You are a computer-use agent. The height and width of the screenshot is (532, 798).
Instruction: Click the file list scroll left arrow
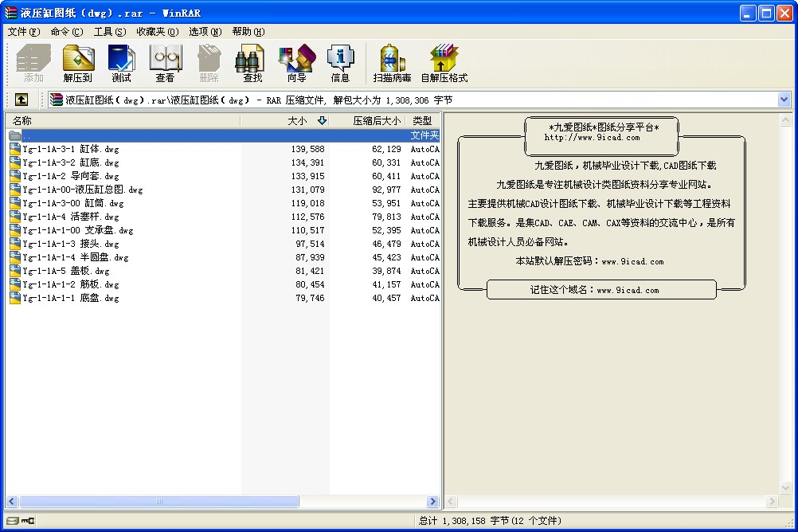(12, 502)
